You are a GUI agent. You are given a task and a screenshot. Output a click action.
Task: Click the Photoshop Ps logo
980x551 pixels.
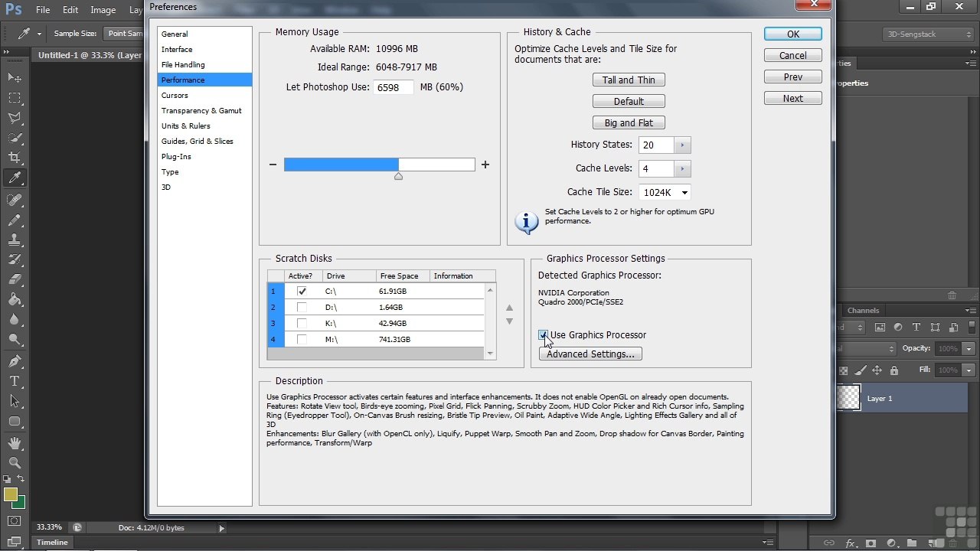(13, 10)
